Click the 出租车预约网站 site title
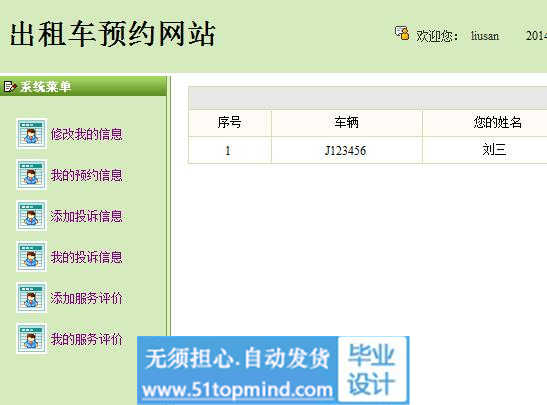This screenshot has height=405, width=547. pyautogui.click(x=112, y=34)
